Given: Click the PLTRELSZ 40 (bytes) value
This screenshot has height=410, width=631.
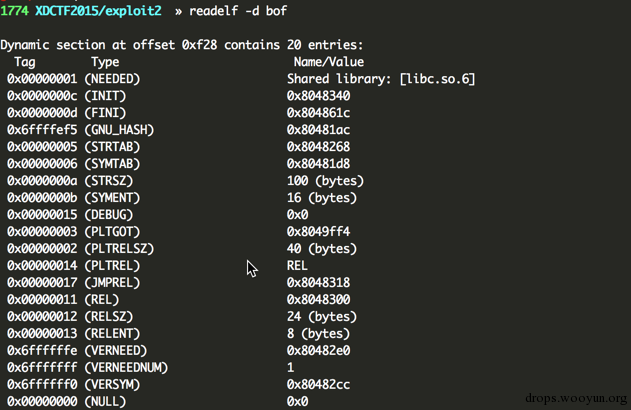Looking at the screenshot, I should click(x=322, y=249).
